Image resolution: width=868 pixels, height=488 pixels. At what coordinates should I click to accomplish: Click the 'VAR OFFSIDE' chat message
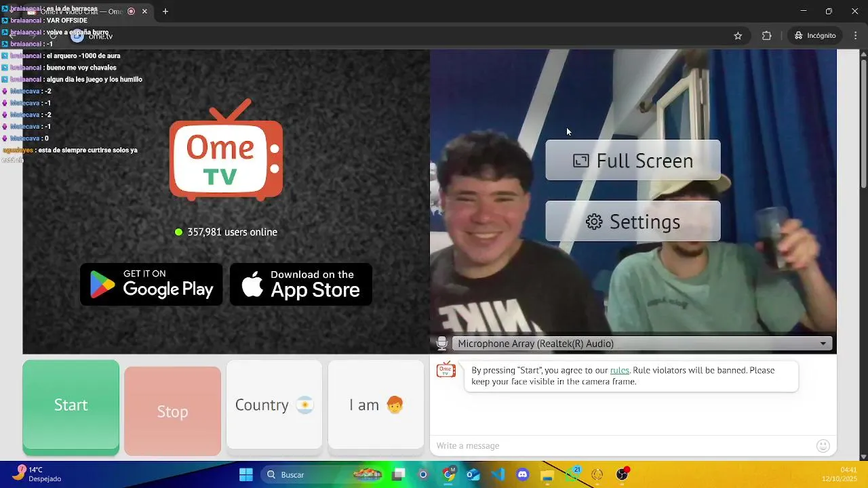pos(67,20)
